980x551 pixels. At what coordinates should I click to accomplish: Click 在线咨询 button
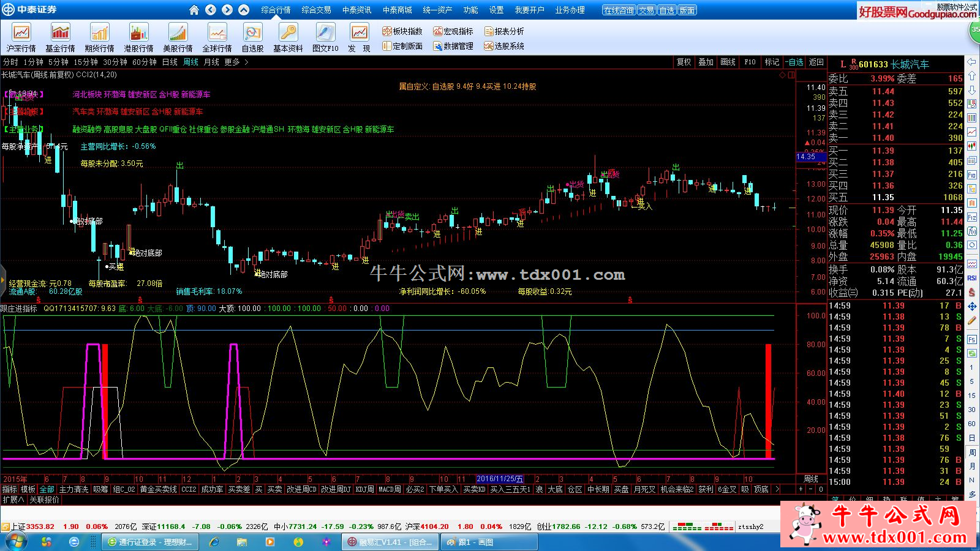click(x=619, y=10)
